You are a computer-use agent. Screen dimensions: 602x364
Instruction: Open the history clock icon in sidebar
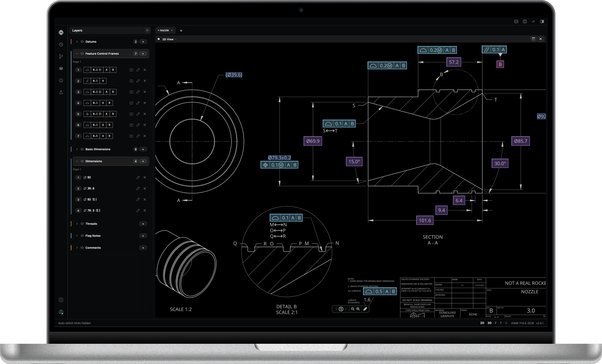(61, 44)
